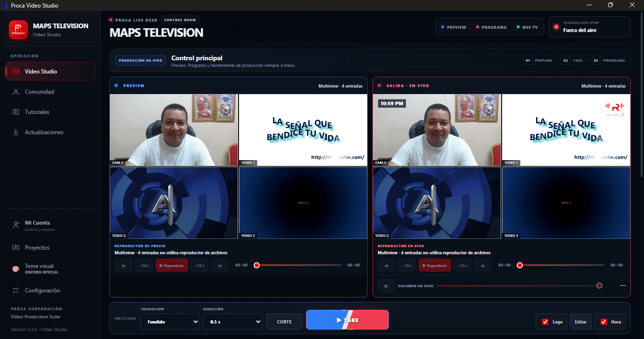Click the Configuración sliders icon
The height and width of the screenshot is (339, 644).
16,291
